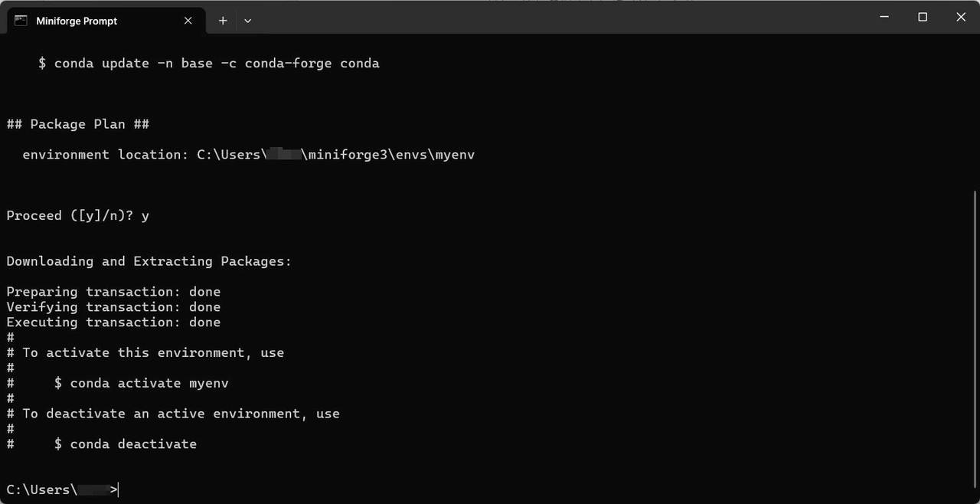
Task: Click the 'conda update -n base' command line
Action: 209,64
